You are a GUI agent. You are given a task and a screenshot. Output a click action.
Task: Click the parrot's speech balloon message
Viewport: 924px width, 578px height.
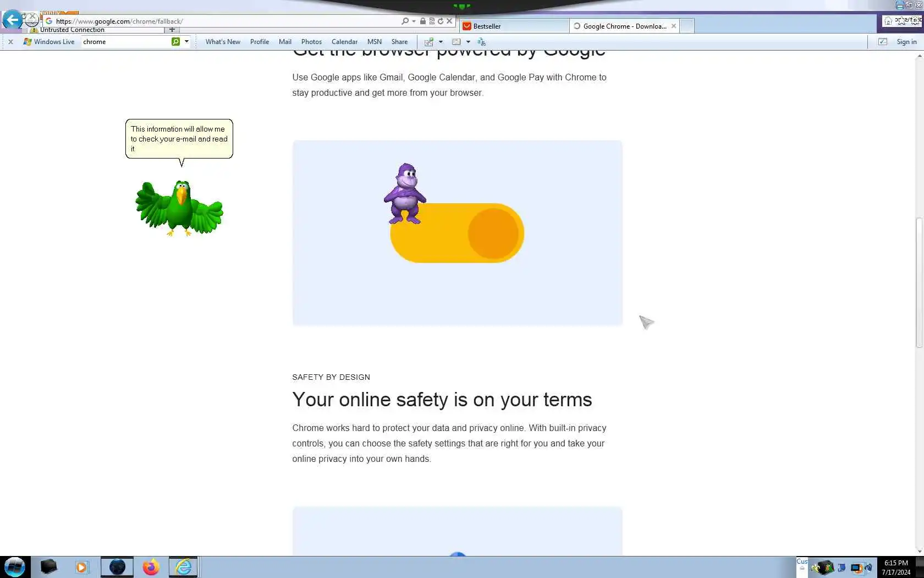[x=179, y=139]
